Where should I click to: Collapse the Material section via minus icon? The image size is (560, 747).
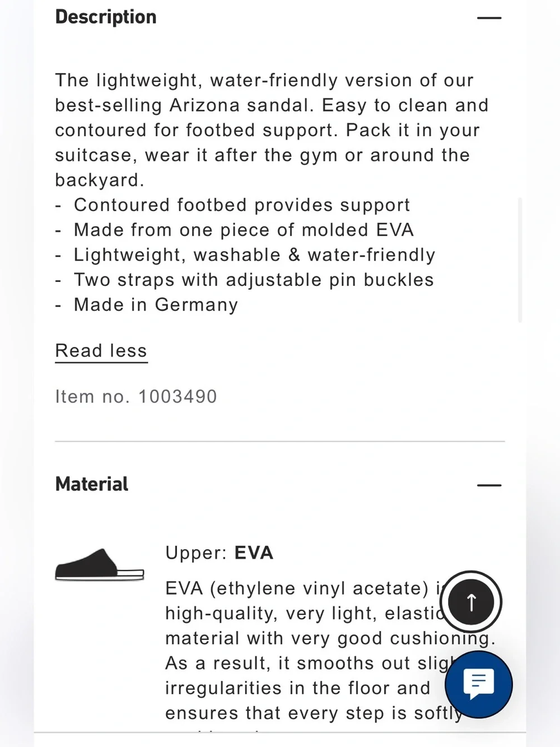point(489,485)
